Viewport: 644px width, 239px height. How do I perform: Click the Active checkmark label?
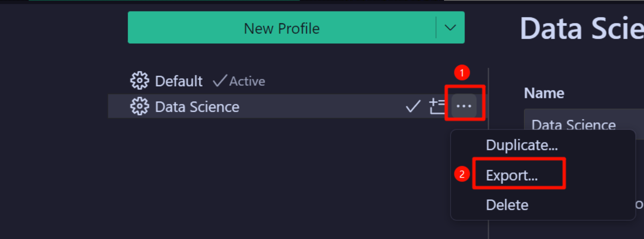tap(239, 81)
